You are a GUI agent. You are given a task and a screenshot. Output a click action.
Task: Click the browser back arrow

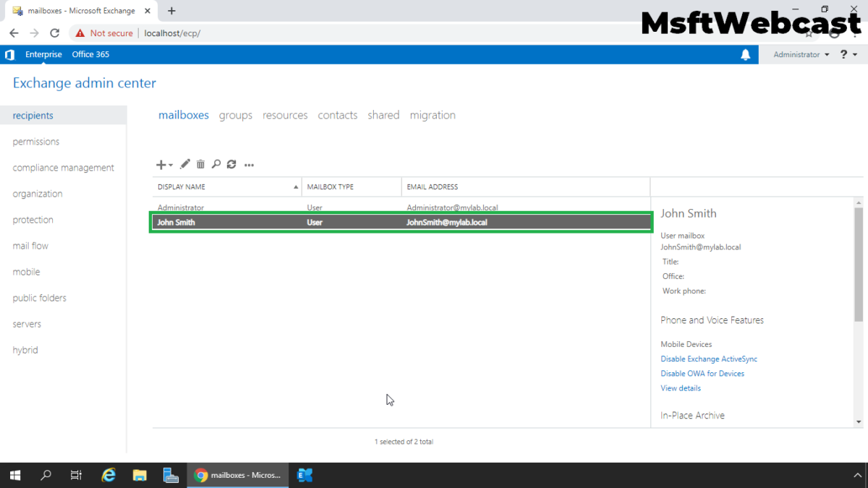point(14,33)
